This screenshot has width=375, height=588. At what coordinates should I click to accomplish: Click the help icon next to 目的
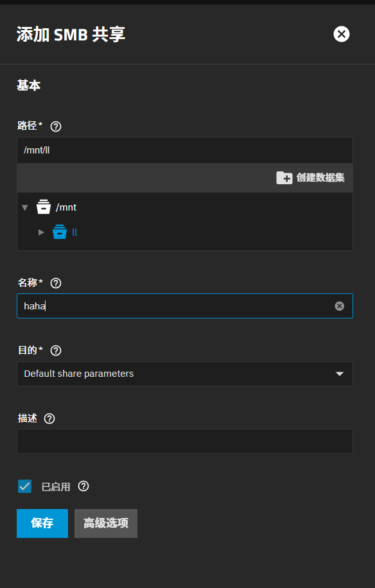56,350
